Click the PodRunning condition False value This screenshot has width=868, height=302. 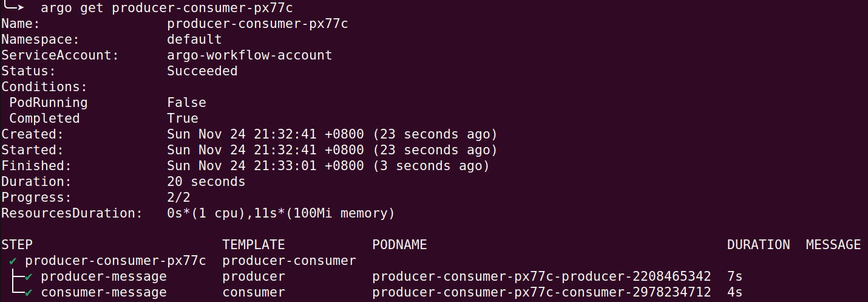point(186,103)
